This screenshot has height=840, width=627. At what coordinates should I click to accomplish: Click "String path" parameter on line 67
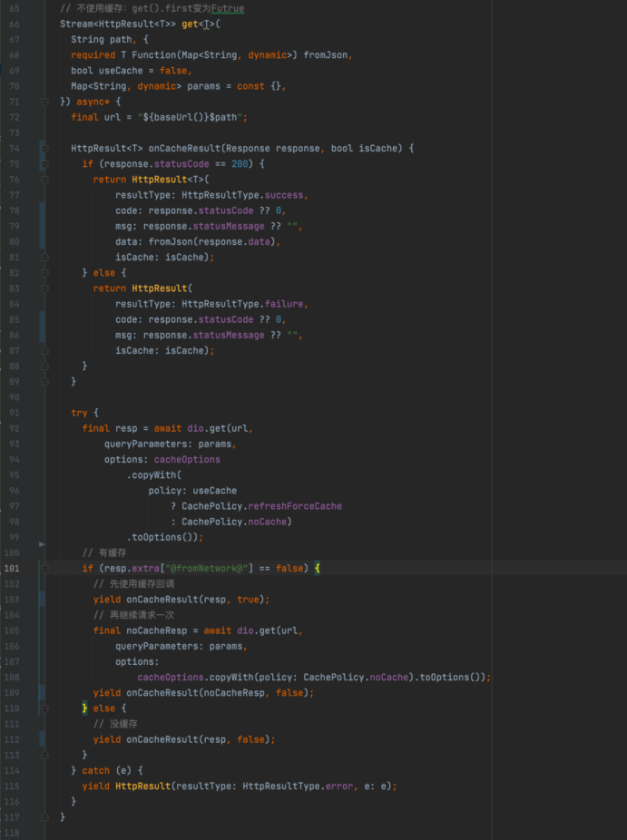[102, 40]
